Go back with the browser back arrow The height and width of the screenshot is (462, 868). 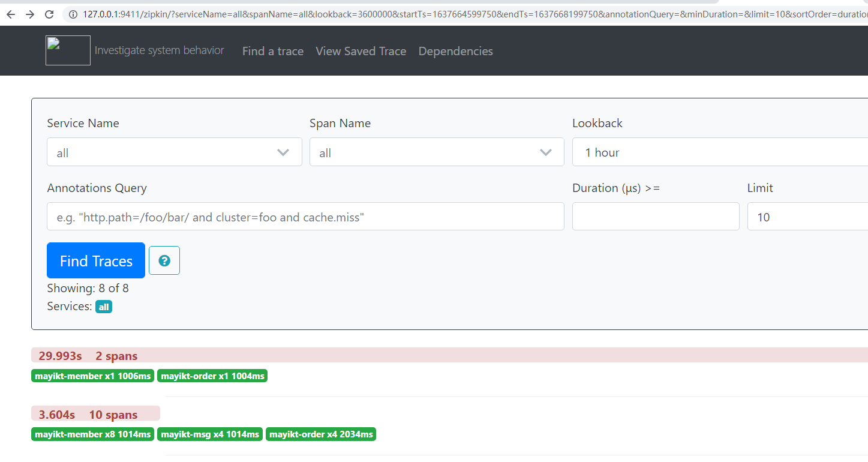coord(10,14)
